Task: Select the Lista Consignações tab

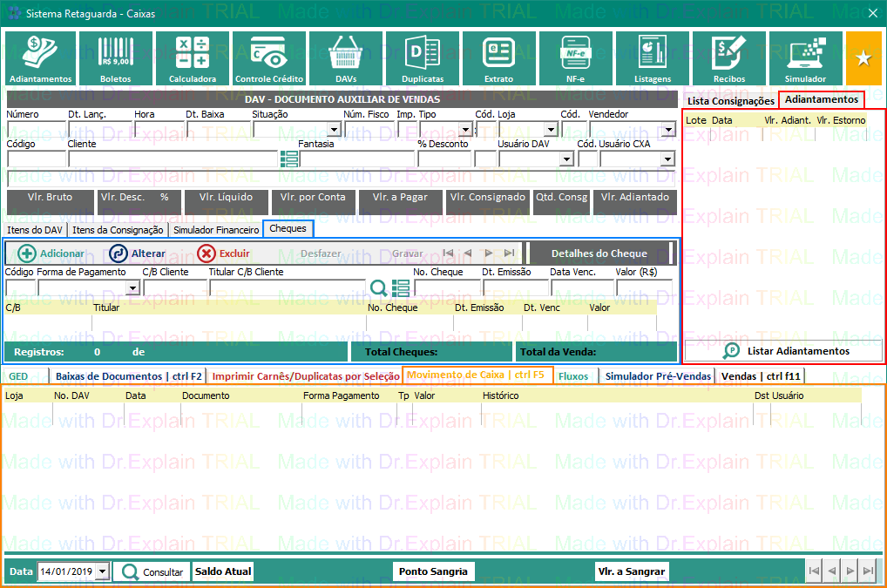Action: tap(730, 101)
